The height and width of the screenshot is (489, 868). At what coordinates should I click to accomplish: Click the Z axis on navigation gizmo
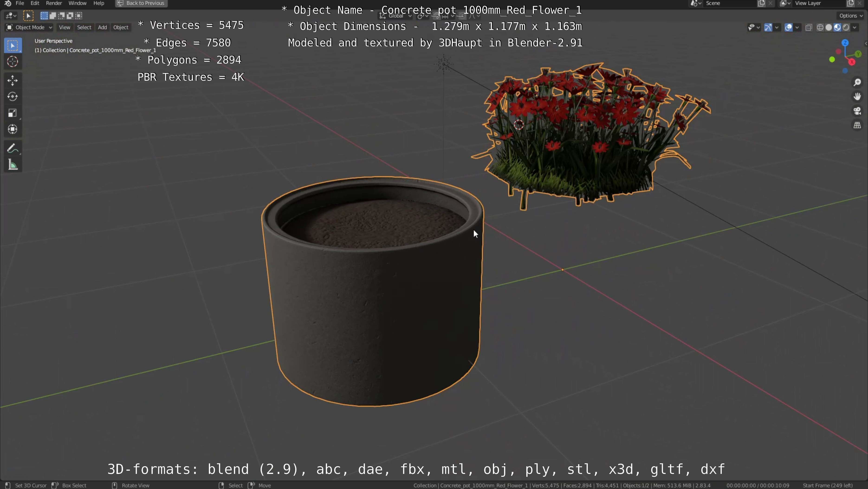coord(845,43)
